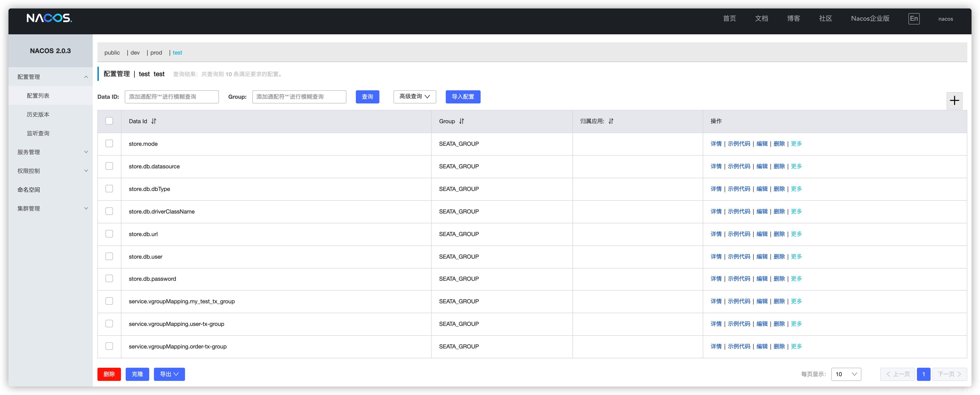Image resolution: width=980 pixels, height=395 pixels.
Task: Collapse the 配置管理 sidebar section
Action: pyautogui.click(x=51, y=77)
